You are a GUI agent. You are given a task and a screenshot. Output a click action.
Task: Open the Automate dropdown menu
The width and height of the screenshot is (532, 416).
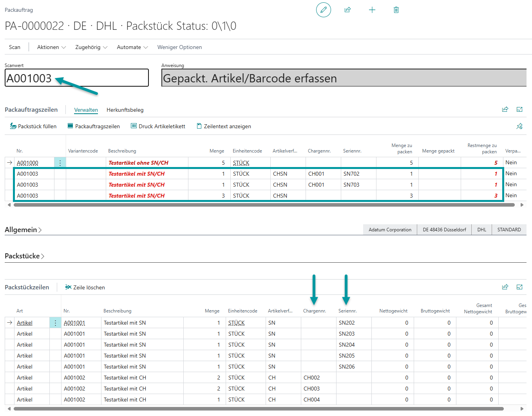(x=132, y=47)
